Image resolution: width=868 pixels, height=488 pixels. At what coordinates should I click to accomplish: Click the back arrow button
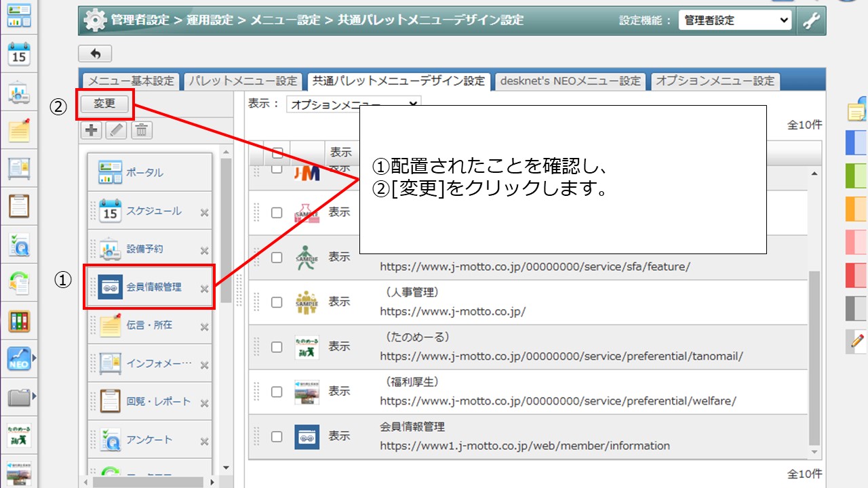click(x=95, y=54)
